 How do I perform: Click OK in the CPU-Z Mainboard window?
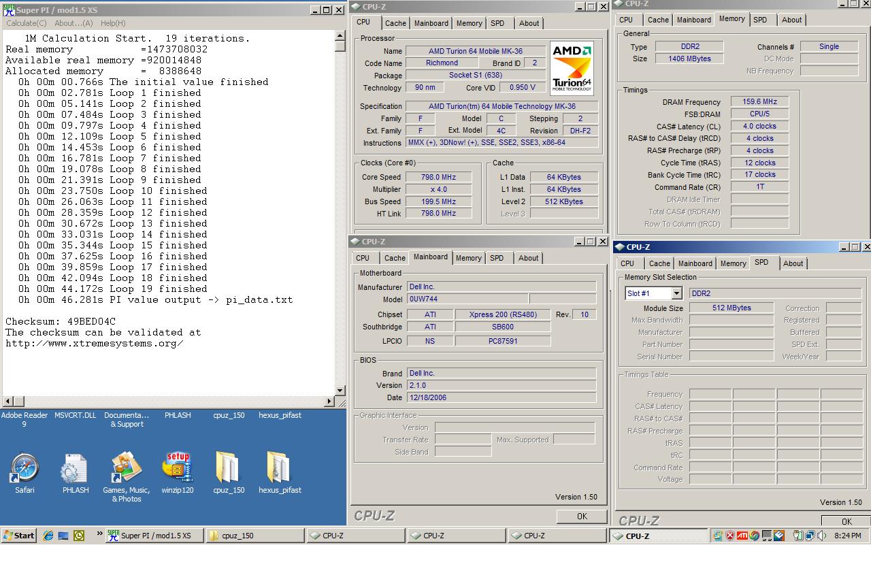tap(582, 517)
